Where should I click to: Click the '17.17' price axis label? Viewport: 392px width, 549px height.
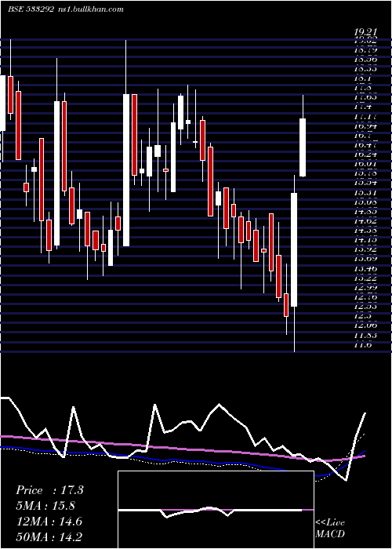(365, 117)
